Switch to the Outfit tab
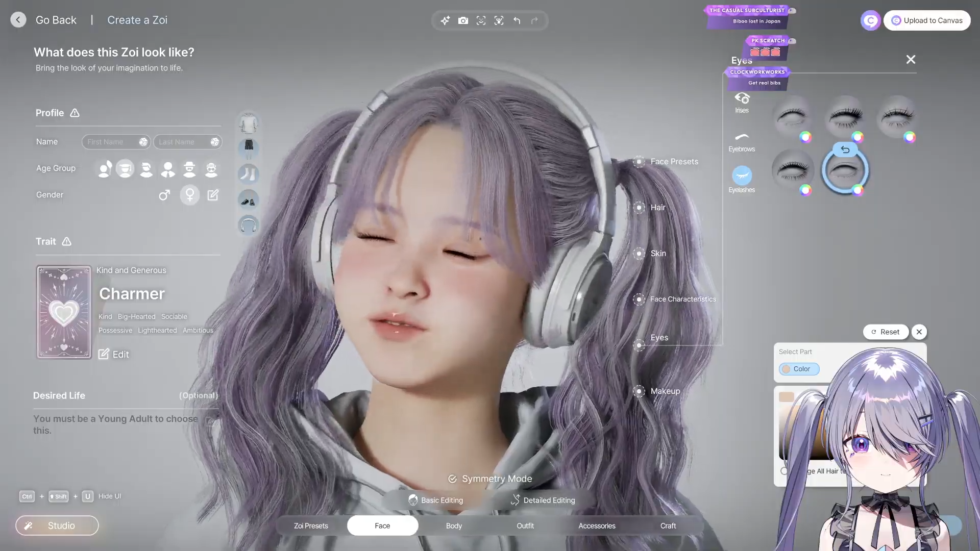 coord(525,525)
